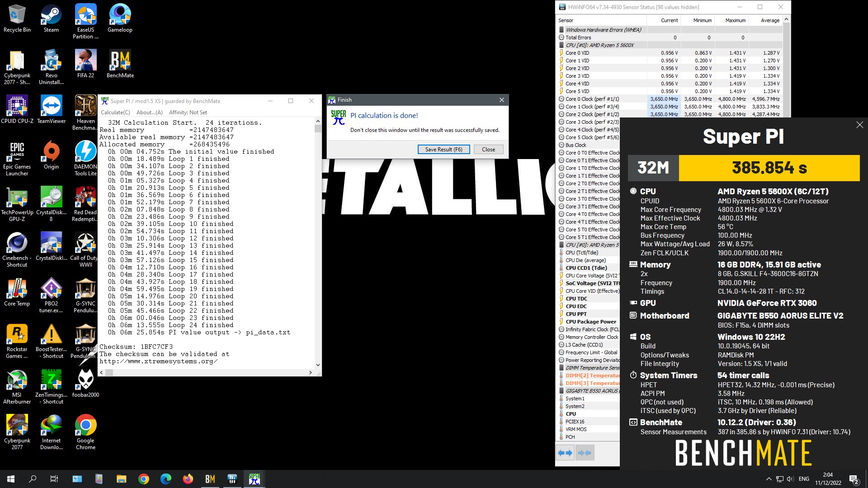Image resolution: width=868 pixels, height=488 pixels.
Task: Open Windows Start menu
Action: pyautogui.click(x=11, y=479)
